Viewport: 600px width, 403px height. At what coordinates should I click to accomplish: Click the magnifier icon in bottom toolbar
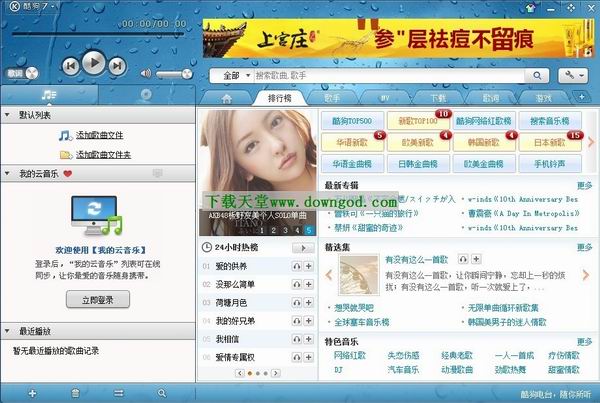click(x=162, y=393)
